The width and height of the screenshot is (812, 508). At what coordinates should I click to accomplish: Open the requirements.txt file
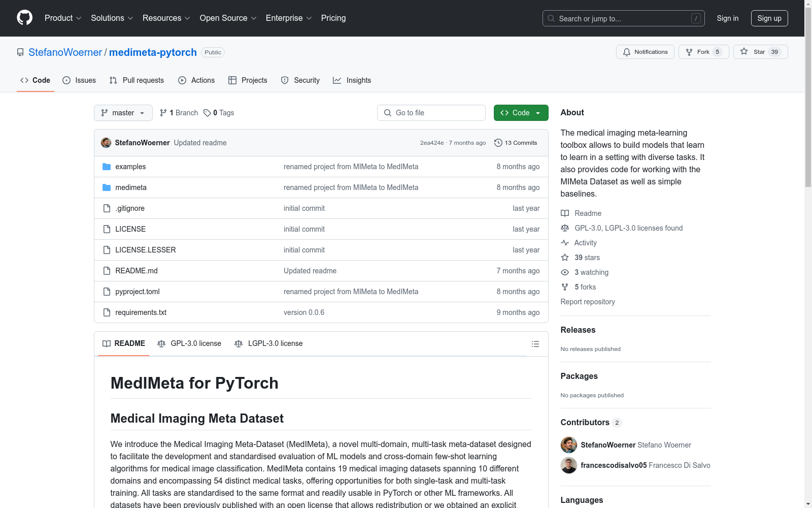click(141, 312)
